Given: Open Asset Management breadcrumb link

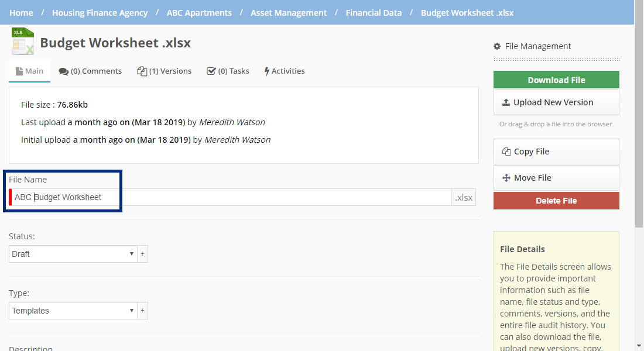Looking at the screenshot, I should [x=289, y=13].
